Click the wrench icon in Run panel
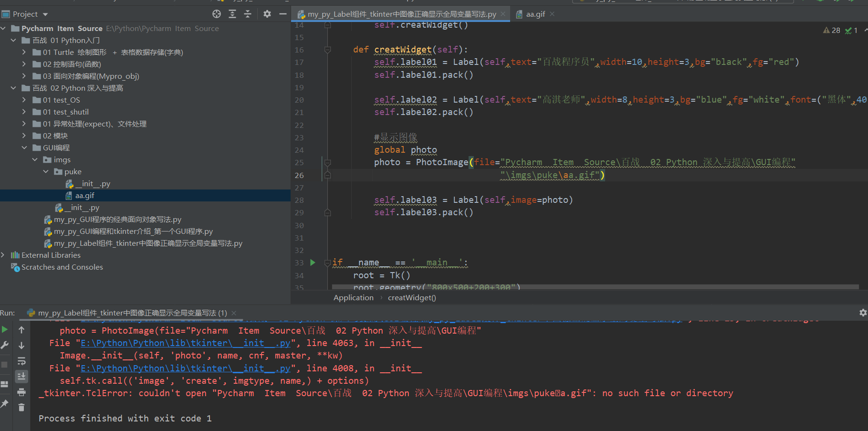Viewport: 868px width, 431px height. coord(5,345)
